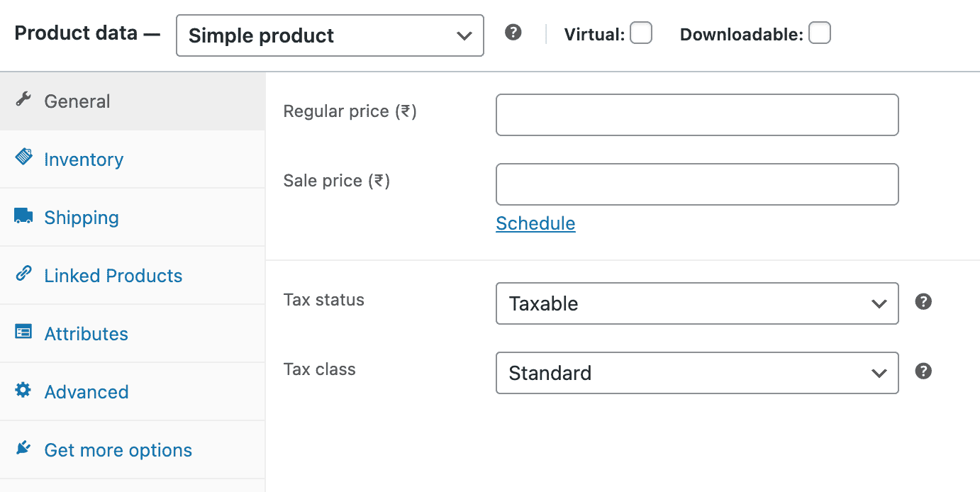This screenshot has height=492, width=980.
Task: Enable the Virtual checkbox
Action: tap(640, 33)
